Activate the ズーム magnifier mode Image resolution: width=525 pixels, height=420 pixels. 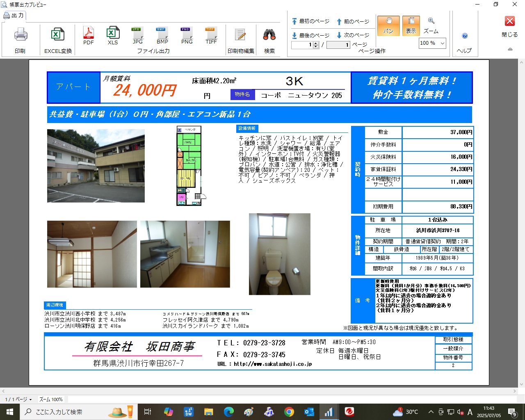[x=431, y=25]
